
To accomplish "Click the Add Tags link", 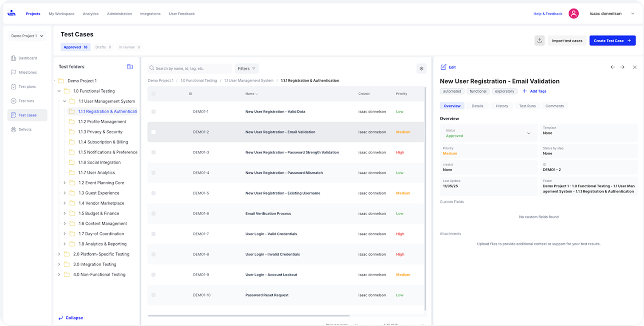I will (538, 91).
